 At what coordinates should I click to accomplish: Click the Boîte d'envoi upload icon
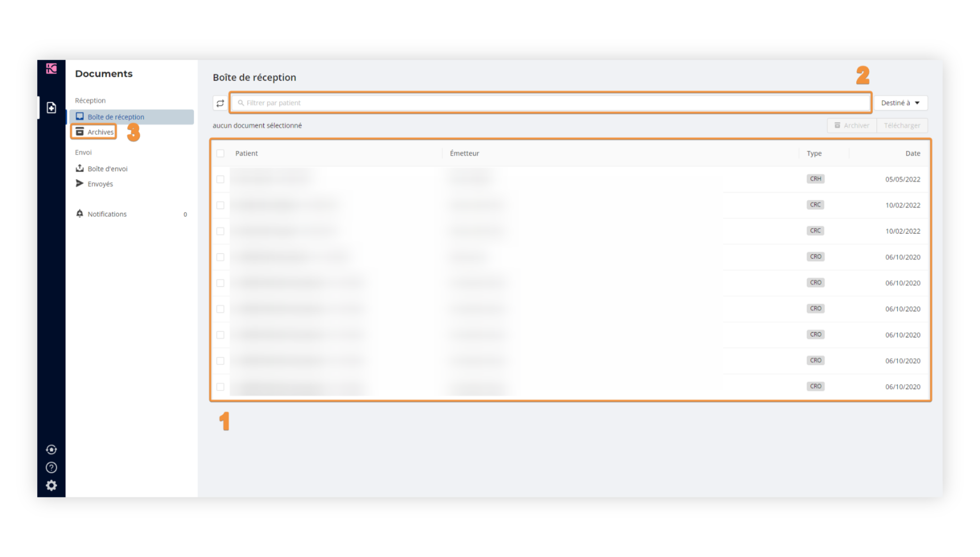click(80, 168)
